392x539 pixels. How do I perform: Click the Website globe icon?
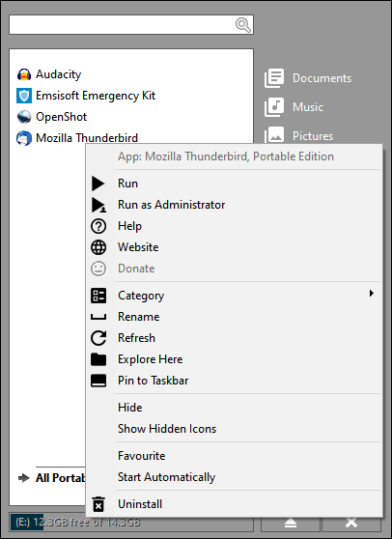pyautogui.click(x=98, y=247)
